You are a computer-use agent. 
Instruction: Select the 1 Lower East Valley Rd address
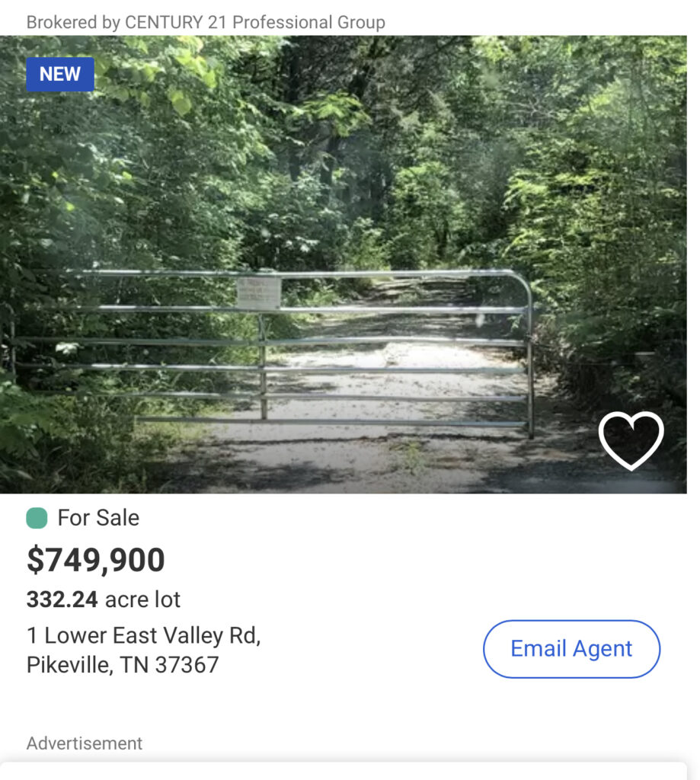[143, 635]
